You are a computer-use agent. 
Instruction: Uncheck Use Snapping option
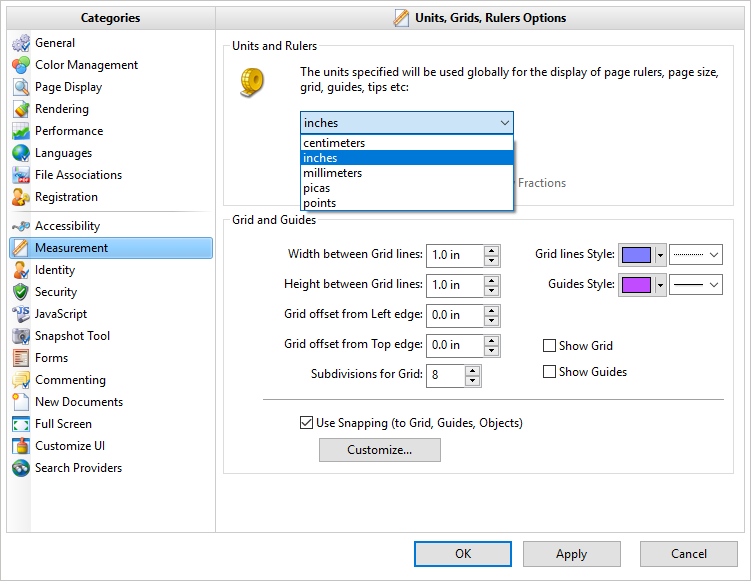(306, 422)
